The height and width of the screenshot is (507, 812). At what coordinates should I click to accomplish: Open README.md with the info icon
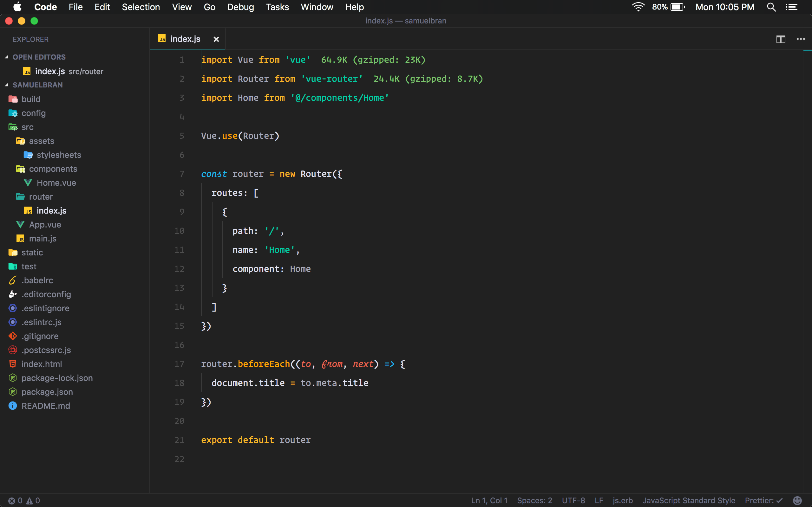click(46, 406)
